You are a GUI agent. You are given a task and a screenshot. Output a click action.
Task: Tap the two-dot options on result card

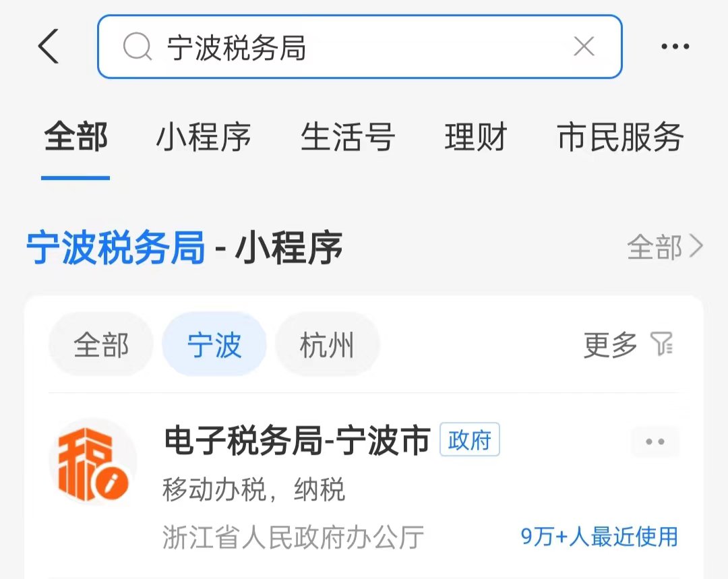pos(655,441)
